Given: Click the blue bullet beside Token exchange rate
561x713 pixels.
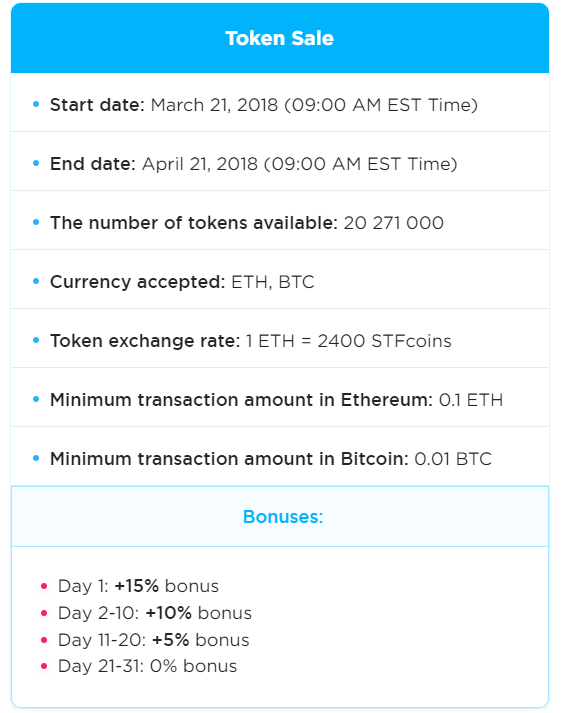Looking at the screenshot, I should [36, 340].
